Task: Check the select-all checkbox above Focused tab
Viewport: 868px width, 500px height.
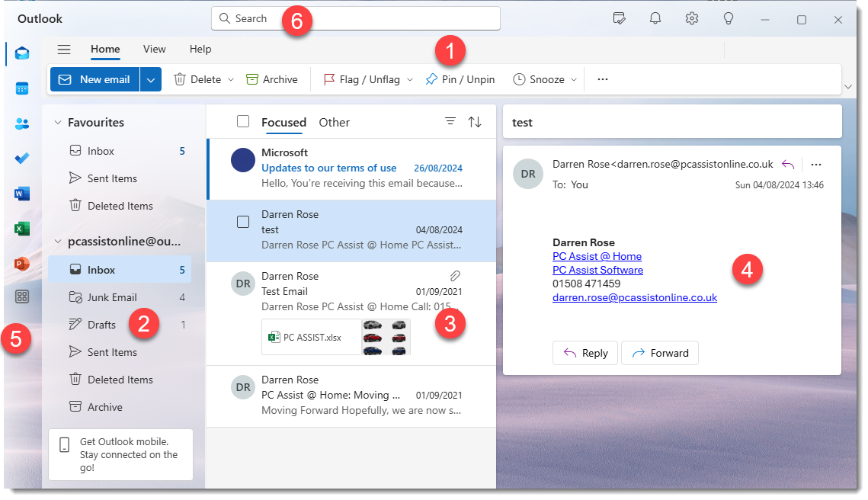Action: click(x=243, y=120)
